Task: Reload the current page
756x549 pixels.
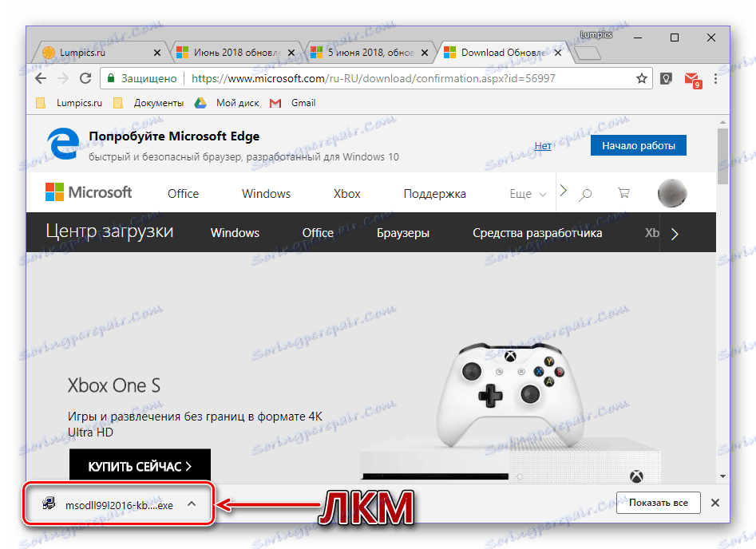Action: (x=85, y=78)
